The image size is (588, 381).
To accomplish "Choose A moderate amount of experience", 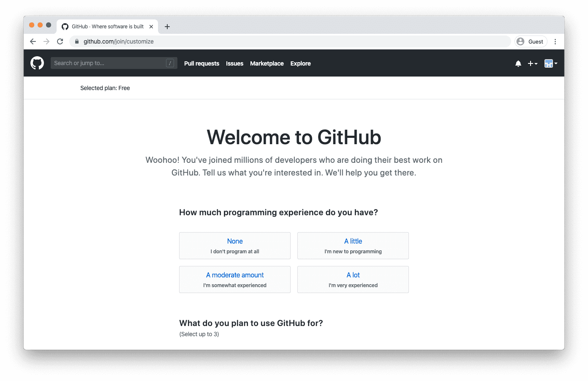I will coord(235,280).
